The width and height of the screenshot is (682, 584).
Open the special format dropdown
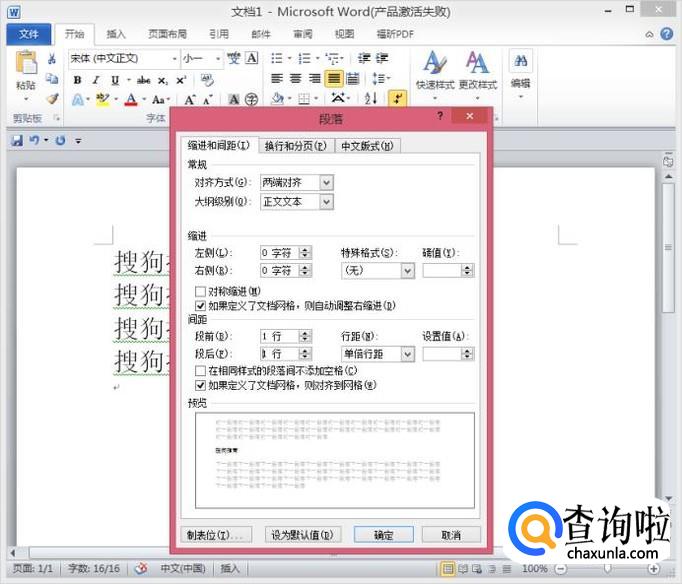point(407,271)
